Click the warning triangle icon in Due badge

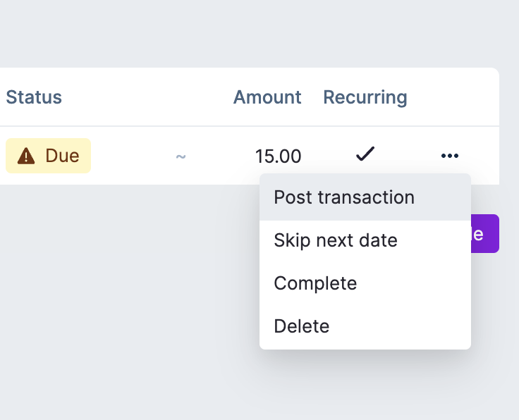26,156
